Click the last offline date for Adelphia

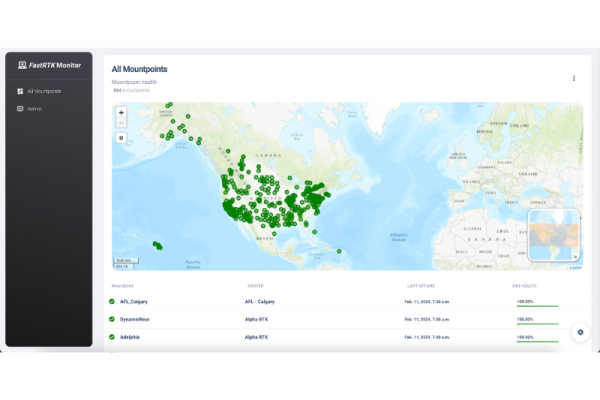click(x=427, y=337)
